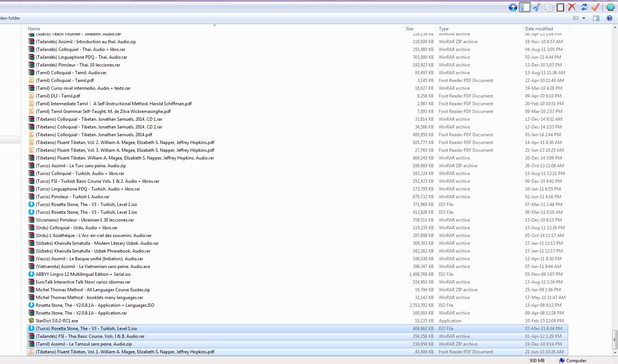This screenshot has width=618, height=364.
Task: Click the Copy documents icon
Action: [549, 7]
